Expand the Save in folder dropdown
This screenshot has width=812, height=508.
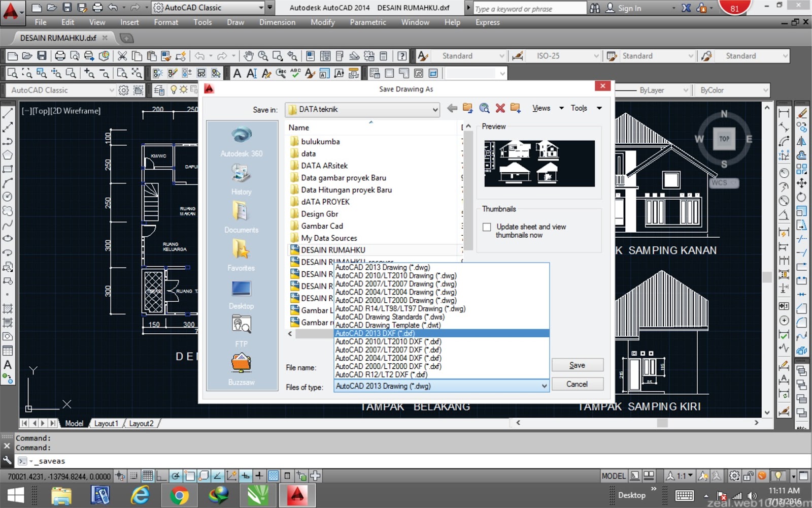click(x=435, y=110)
